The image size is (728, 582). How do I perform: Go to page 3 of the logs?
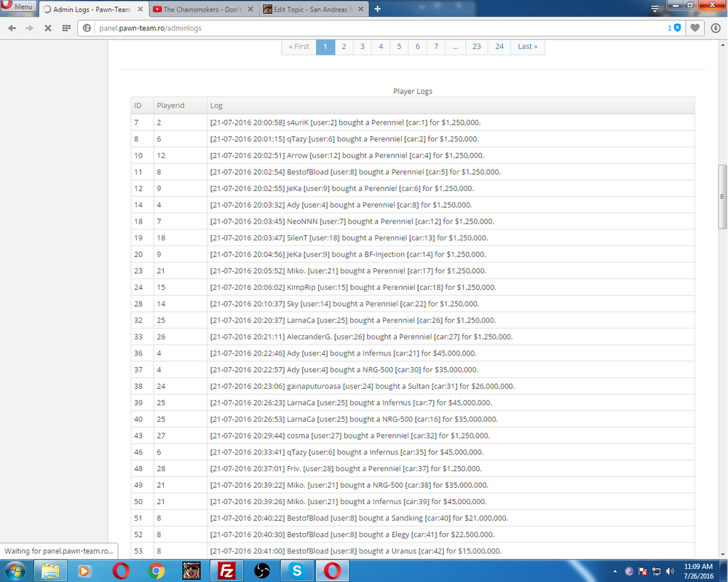click(363, 47)
